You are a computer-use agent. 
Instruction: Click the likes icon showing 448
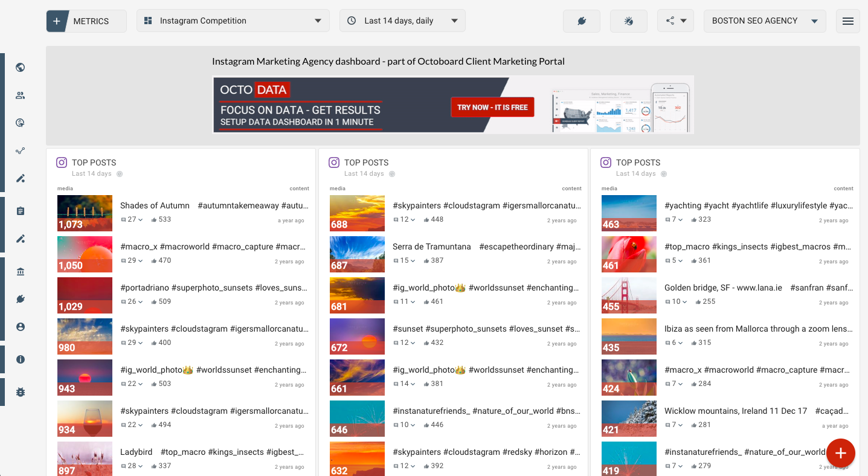(x=426, y=220)
